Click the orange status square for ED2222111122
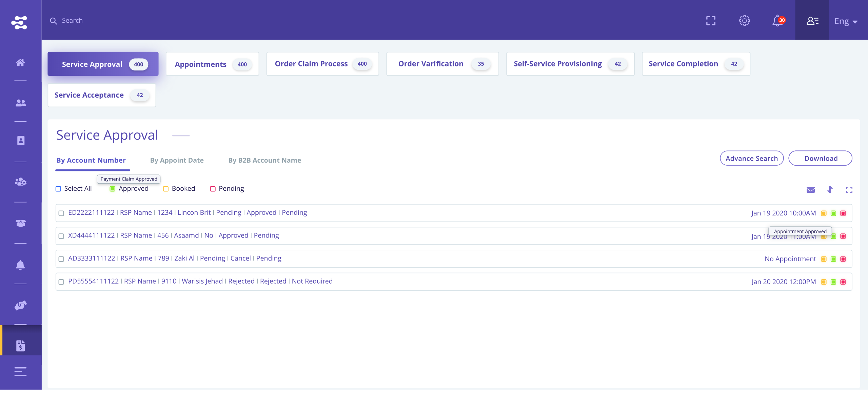Image resolution: width=868 pixels, height=393 pixels. [824, 213]
